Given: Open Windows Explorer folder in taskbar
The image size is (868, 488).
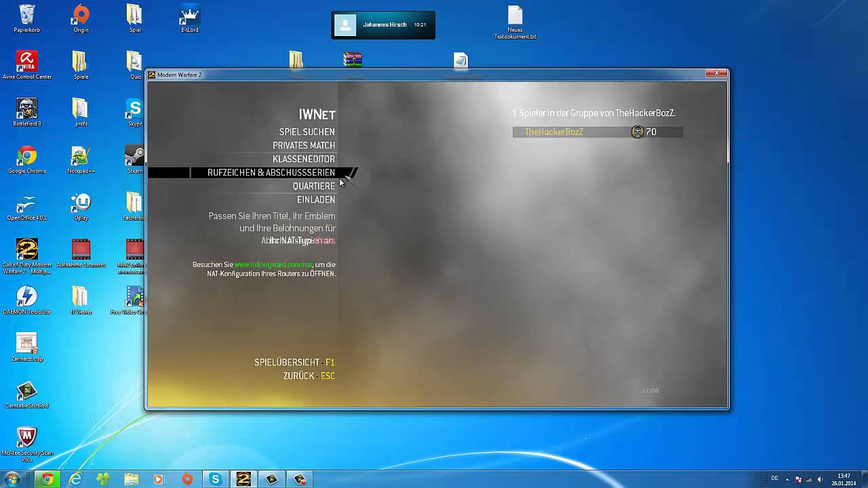Looking at the screenshot, I should pos(131,479).
